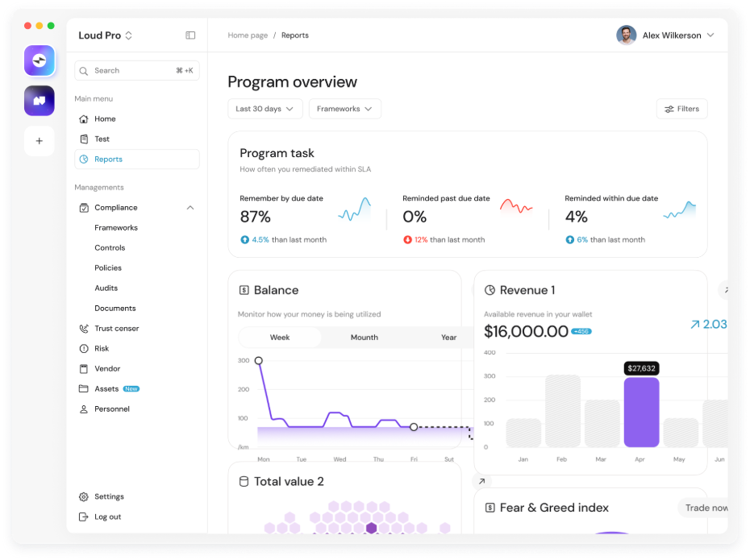Select the Week balance range
The height and width of the screenshot is (560, 750).
[x=280, y=338]
